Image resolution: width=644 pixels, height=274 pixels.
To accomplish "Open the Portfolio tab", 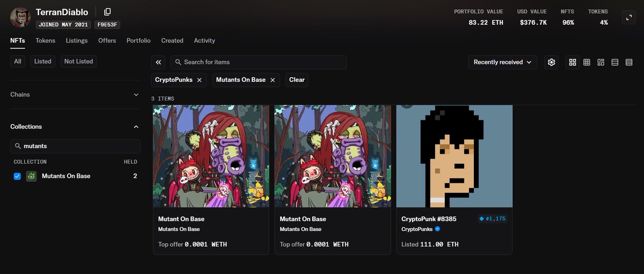I will tap(138, 40).
